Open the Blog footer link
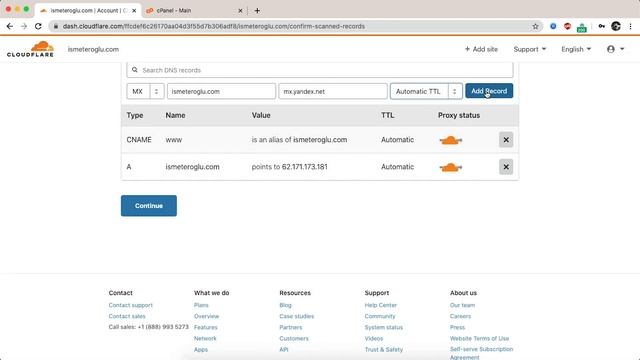 285,305
